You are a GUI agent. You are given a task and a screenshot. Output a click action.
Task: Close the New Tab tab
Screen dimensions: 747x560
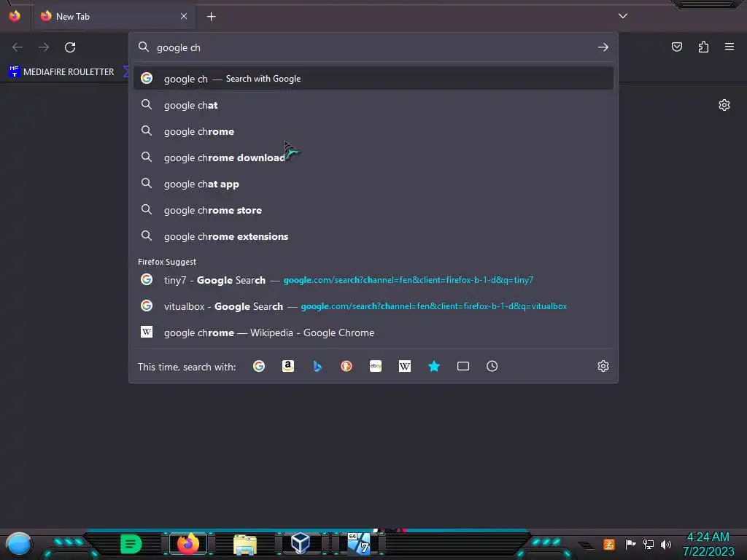pos(184,16)
